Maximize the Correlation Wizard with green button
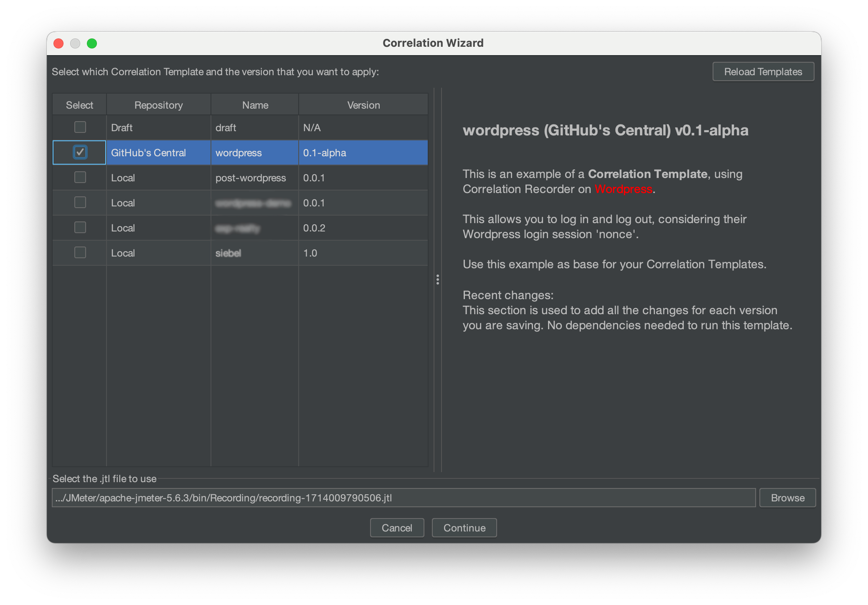 [x=92, y=43]
